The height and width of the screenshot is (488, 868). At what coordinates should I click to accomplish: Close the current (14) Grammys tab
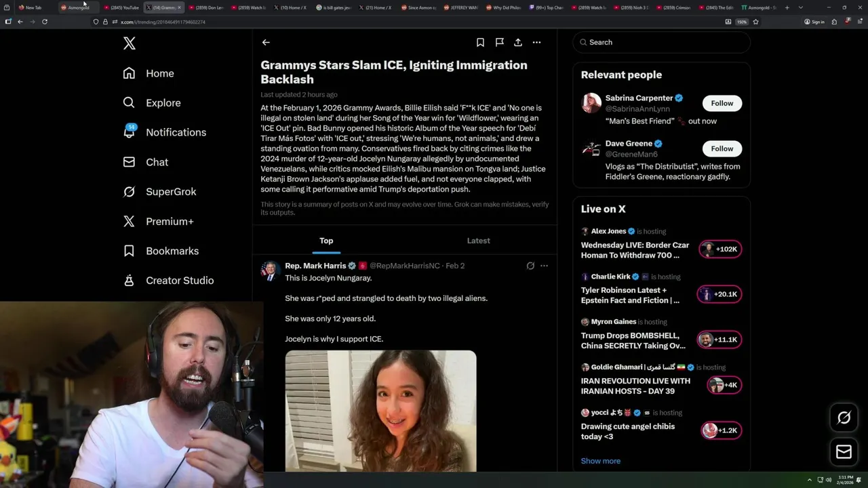(x=179, y=7)
